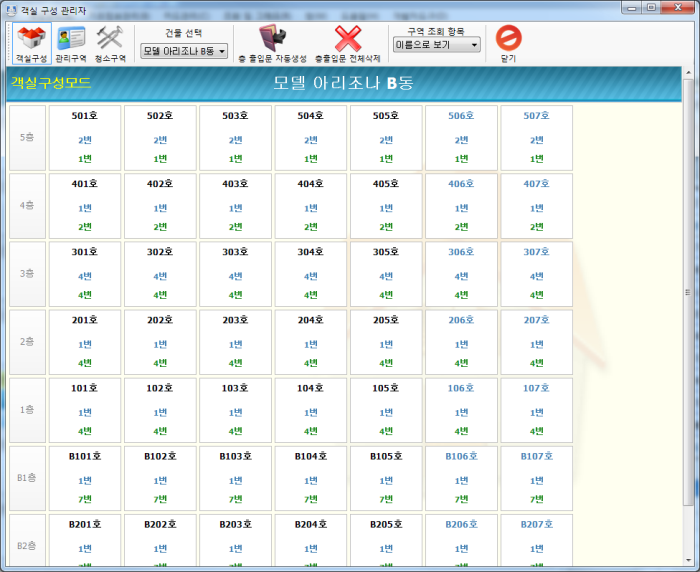Select room 406호 cell

point(461,206)
